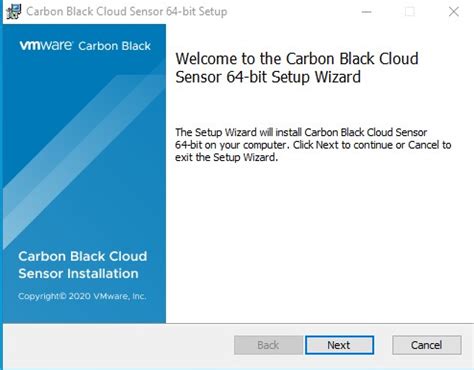
Task: Click the Setup Wizard description paragraph
Action: [313, 145]
